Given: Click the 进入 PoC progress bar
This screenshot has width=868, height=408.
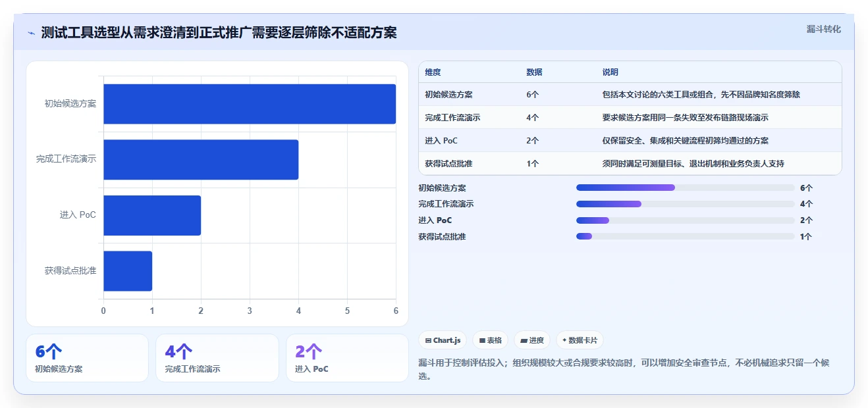Looking at the screenshot, I should pos(685,220).
